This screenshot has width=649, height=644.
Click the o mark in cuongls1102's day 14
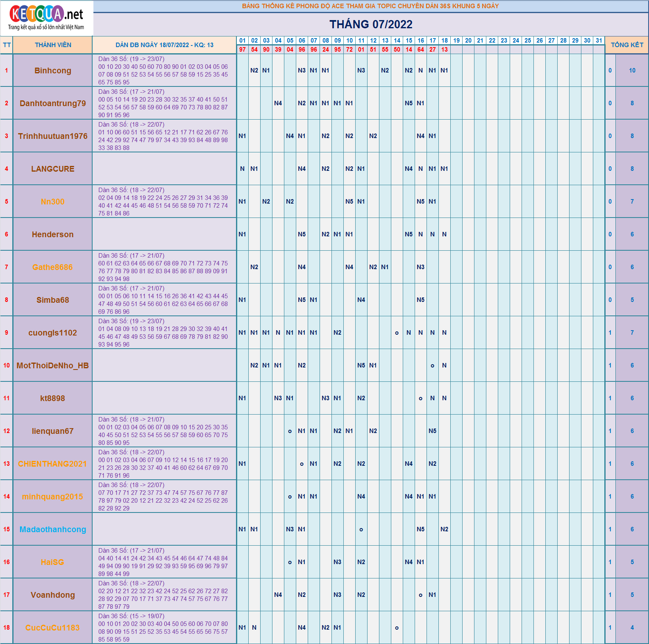(x=397, y=333)
